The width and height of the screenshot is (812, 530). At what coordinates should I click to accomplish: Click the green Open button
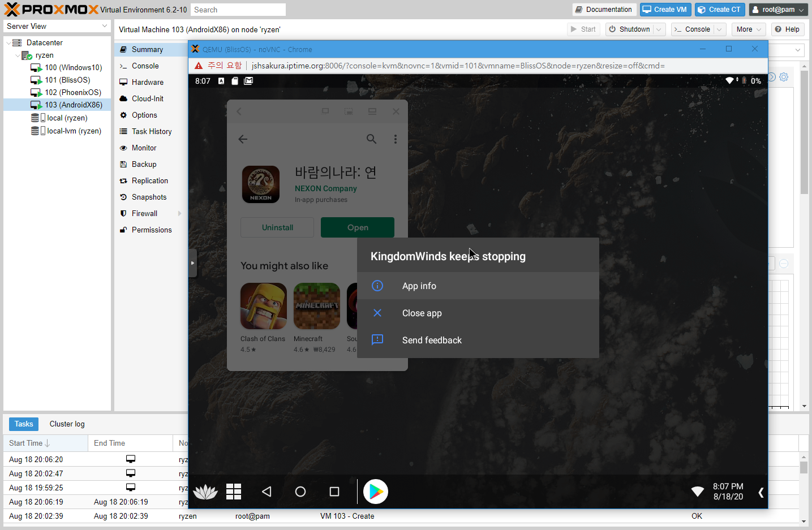[358, 227]
